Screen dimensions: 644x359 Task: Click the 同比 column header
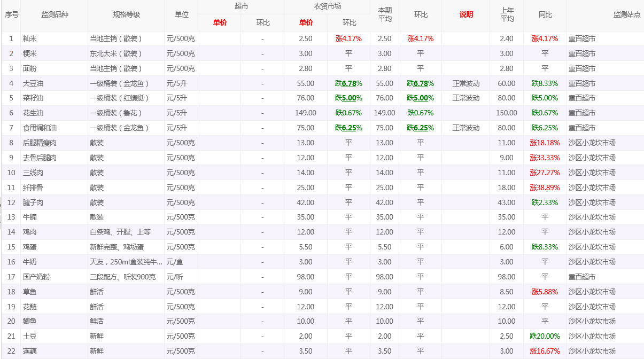[x=545, y=15]
